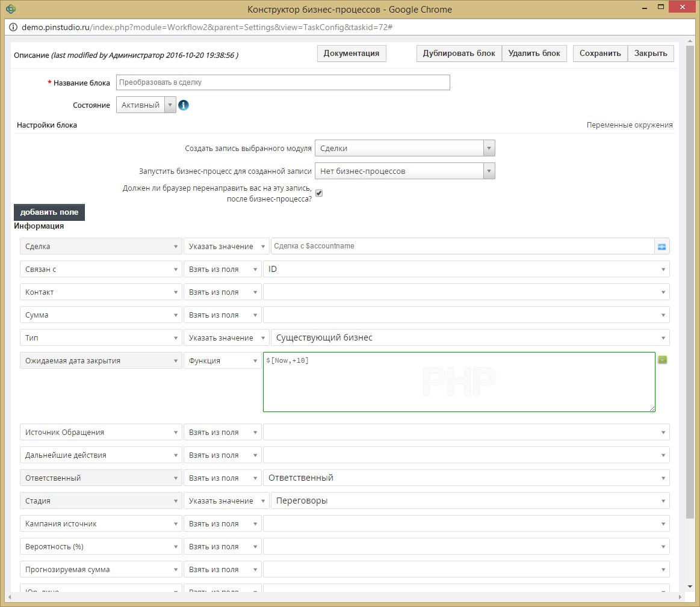The width and height of the screenshot is (700, 607).
Task: Open the Переменные окружения link
Action: (629, 125)
